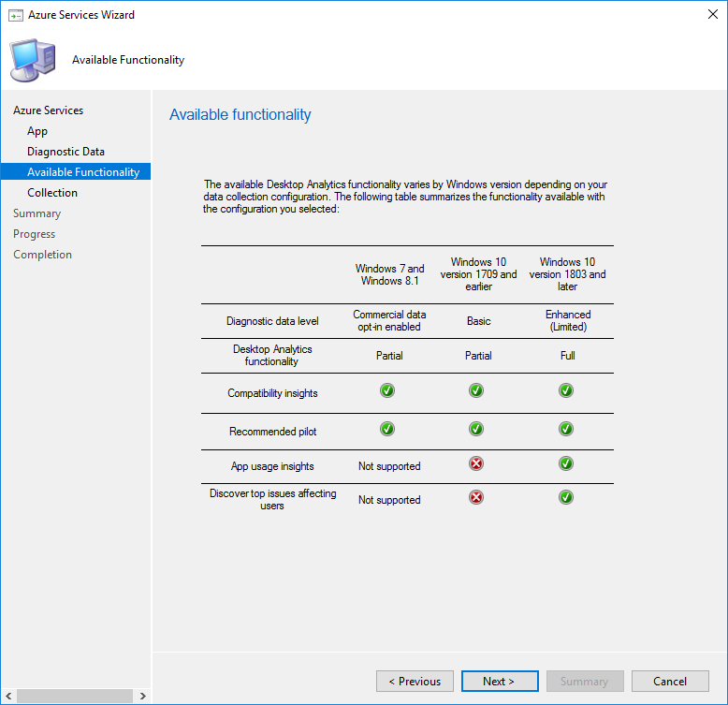Click the 'Azure Services Wizard' window title
This screenshot has width=728, height=705.
81,15
